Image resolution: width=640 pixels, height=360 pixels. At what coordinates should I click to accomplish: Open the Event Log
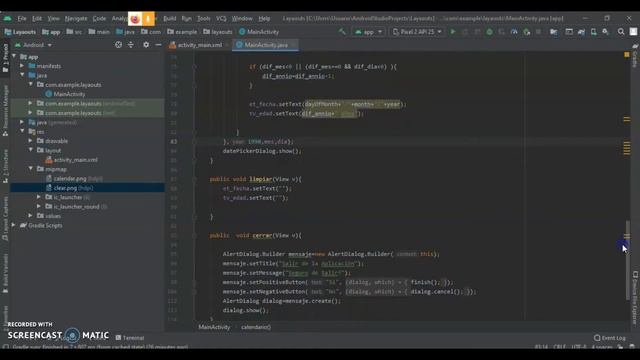610,338
